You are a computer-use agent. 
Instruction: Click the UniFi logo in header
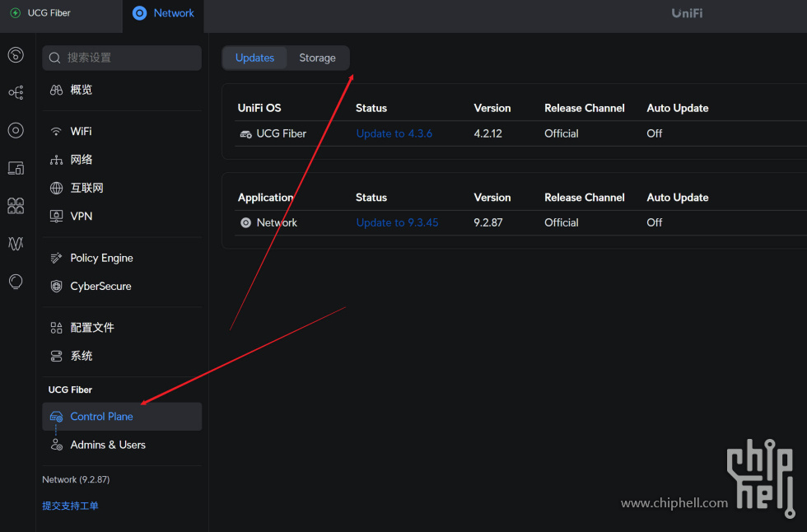687,13
